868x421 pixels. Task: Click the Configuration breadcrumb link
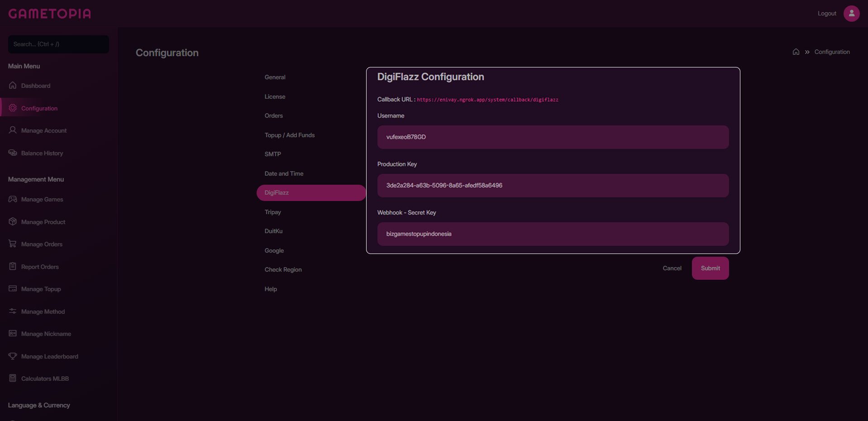tap(832, 52)
